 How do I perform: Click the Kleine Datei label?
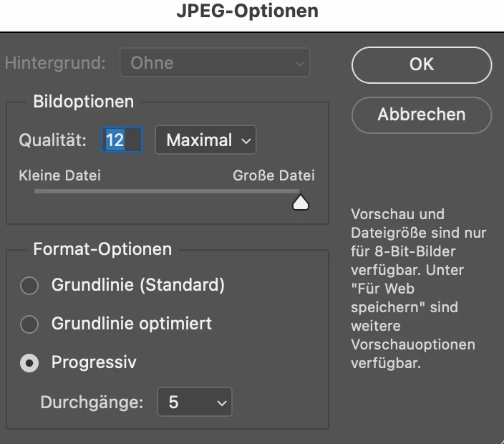point(60,175)
